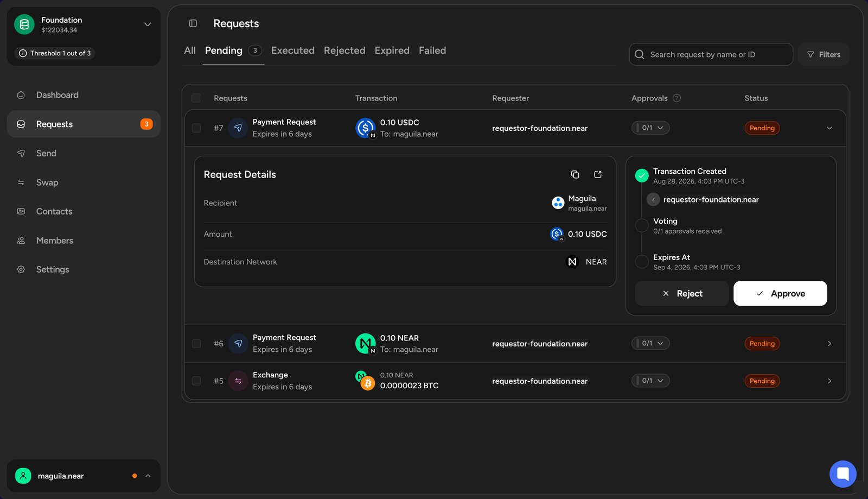Collapse request #7 details chevron
Screen dimensions: 868x499
click(829, 128)
